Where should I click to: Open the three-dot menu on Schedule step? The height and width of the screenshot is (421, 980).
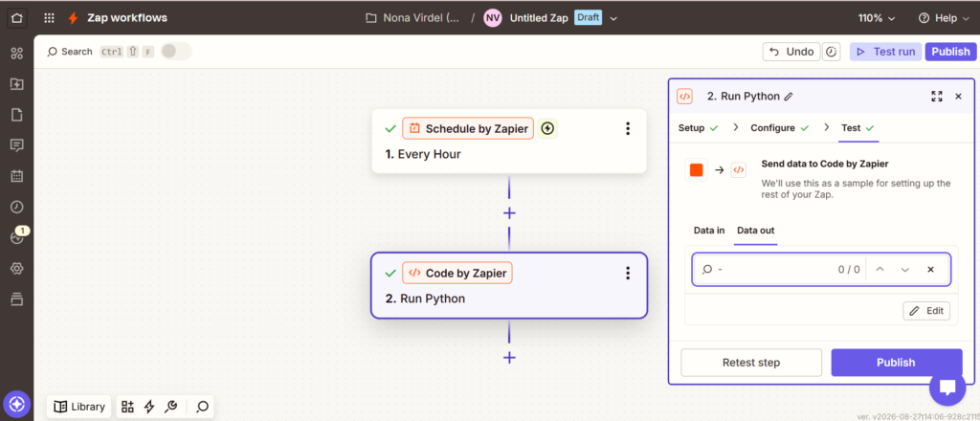point(628,128)
